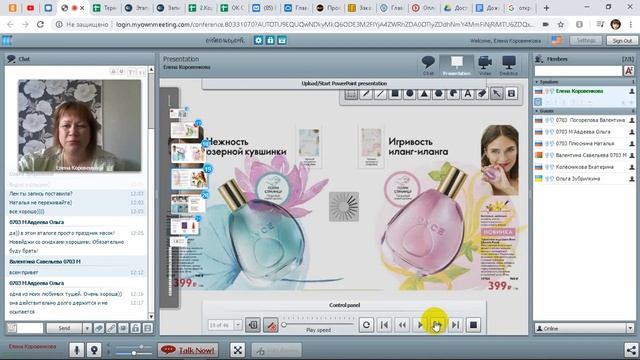Image resolution: width=640 pixels, height=360 pixels.
Task: Jump to the first slide
Action: tap(384, 325)
